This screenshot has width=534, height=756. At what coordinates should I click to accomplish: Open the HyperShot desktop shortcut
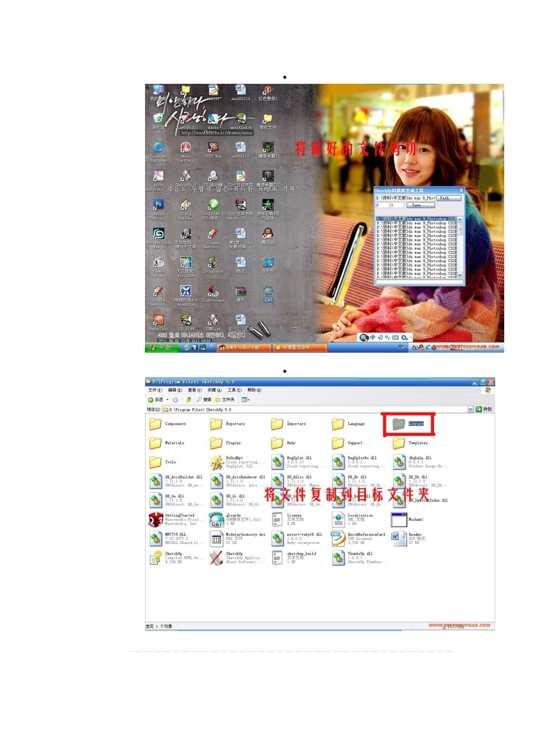pos(158,322)
